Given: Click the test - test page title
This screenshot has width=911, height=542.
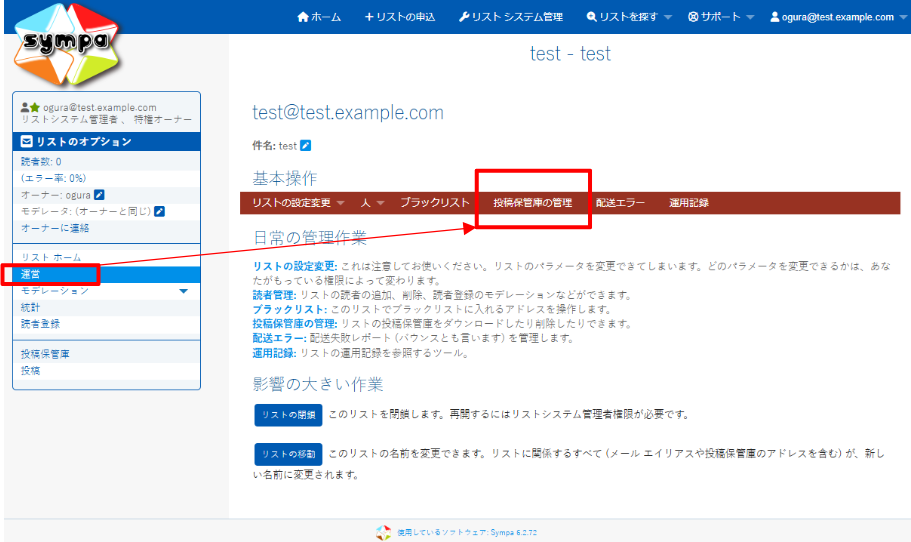Looking at the screenshot, I should pyautogui.click(x=570, y=53).
